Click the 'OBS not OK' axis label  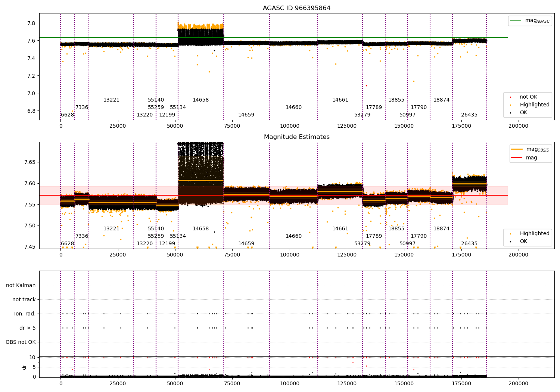(x=21, y=342)
